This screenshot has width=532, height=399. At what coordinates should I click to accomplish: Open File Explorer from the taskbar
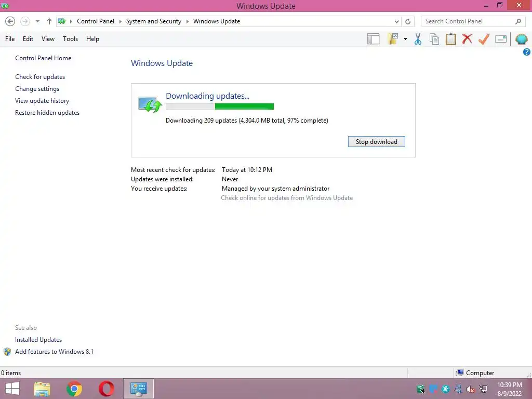click(x=42, y=389)
